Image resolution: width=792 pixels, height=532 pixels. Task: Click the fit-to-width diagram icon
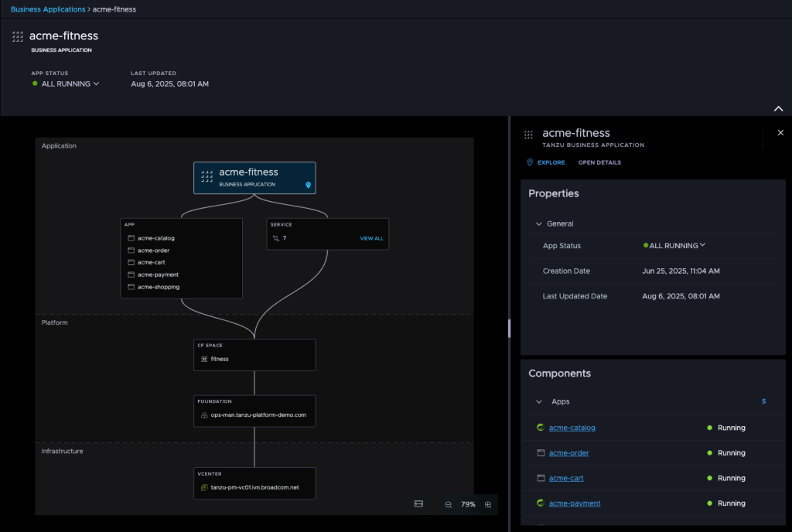pos(418,504)
